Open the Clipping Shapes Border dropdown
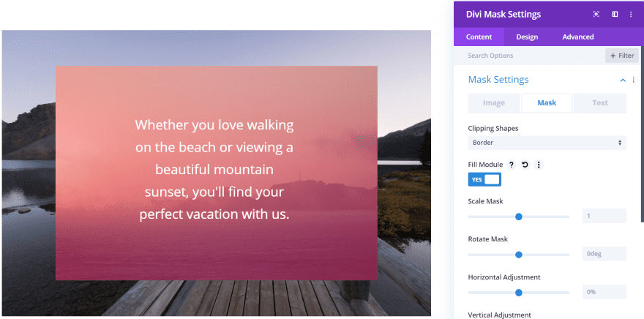Viewport: 644px width, 319px height. click(x=547, y=143)
